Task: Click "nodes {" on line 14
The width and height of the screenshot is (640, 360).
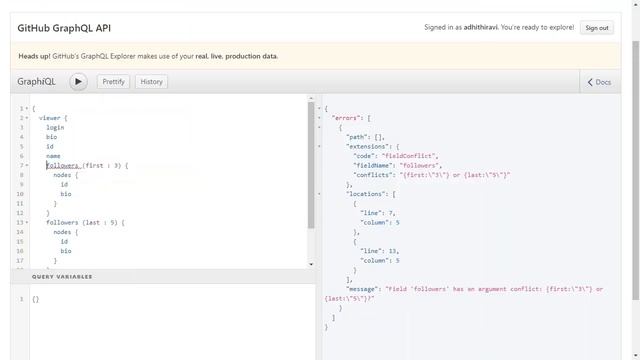Action: (66, 232)
